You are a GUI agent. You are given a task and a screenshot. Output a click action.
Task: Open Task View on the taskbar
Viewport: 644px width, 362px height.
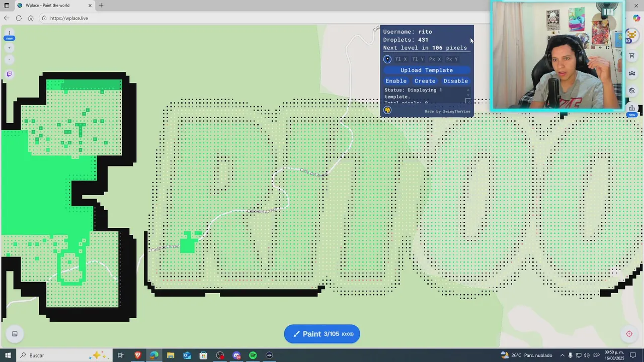click(x=121, y=355)
